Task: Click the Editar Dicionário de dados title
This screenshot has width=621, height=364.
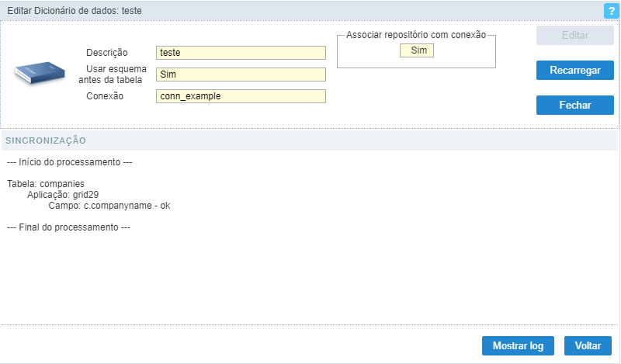Action: pyautogui.click(x=75, y=11)
